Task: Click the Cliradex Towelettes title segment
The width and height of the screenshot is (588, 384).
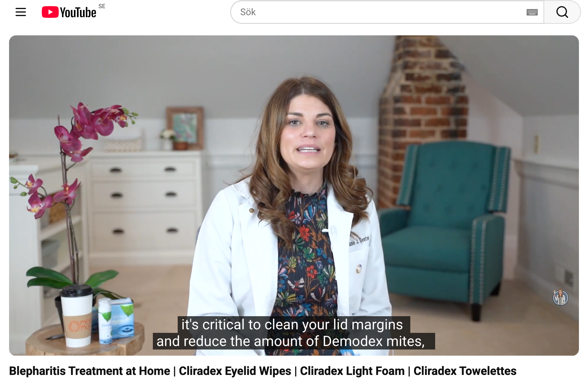Action: coord(465,371)
